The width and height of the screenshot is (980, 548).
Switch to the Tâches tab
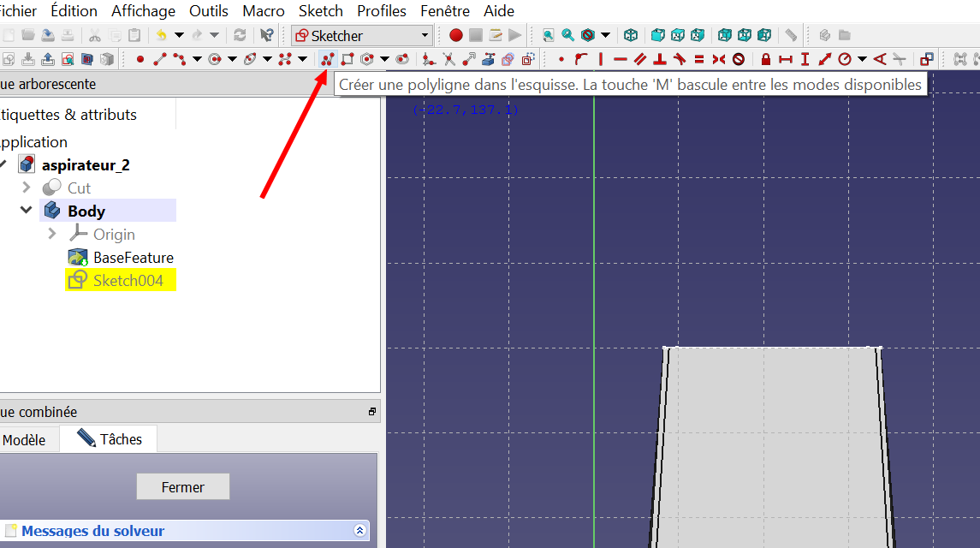[109, 439]
